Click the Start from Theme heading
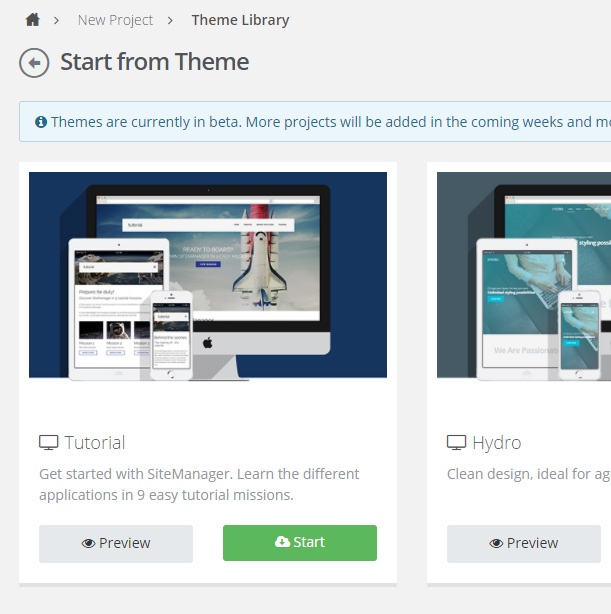Viewport: 611px width, 614px height. pyautogui.click(x=155, y=62)
